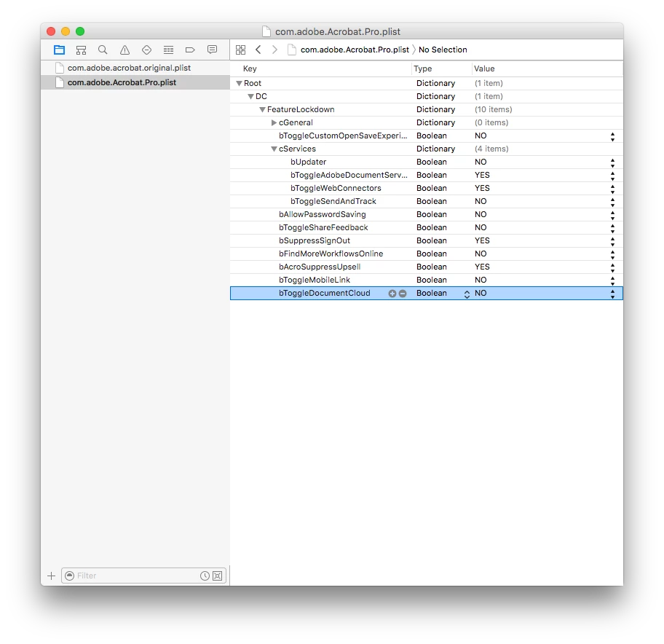
Task: Click minus icon on bToggleDocumentCloud row
Action: [403, 293]
